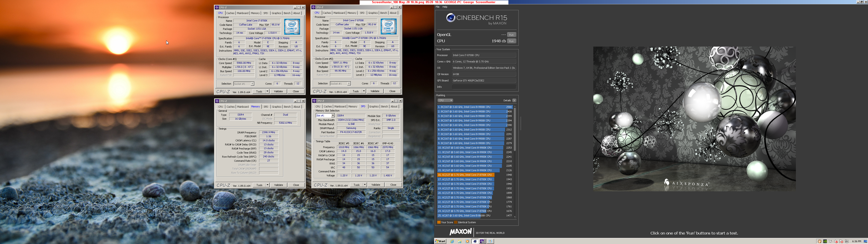Viewport: 868px width, 244px height.
Task: Expand Tools arrow in 5897.11 MHz CPU-Z window
Action: (x=364, y=91)
